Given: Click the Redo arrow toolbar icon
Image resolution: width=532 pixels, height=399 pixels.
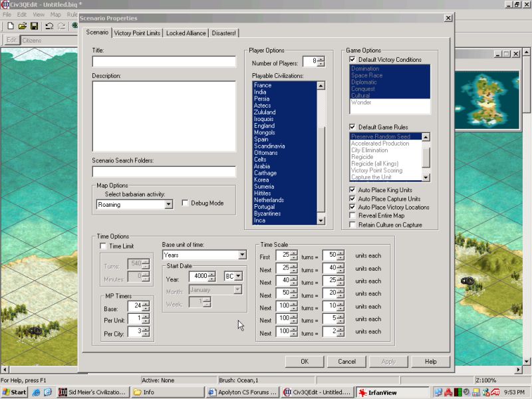Looking at the screenshot, I should click(61, 26).
